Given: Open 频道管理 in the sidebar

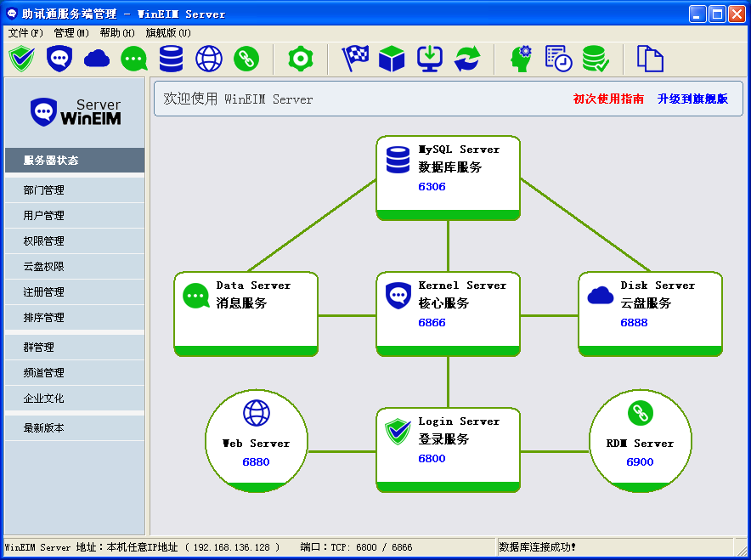Looking at the screenshot, I should (44, 373).
